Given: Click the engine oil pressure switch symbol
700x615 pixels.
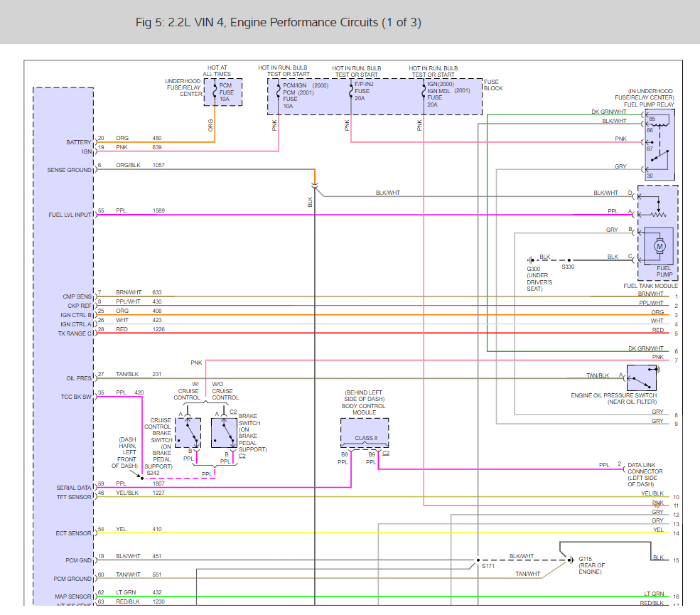Looking at the screenshot, I should pyautogui.click(x=641, y=377).
